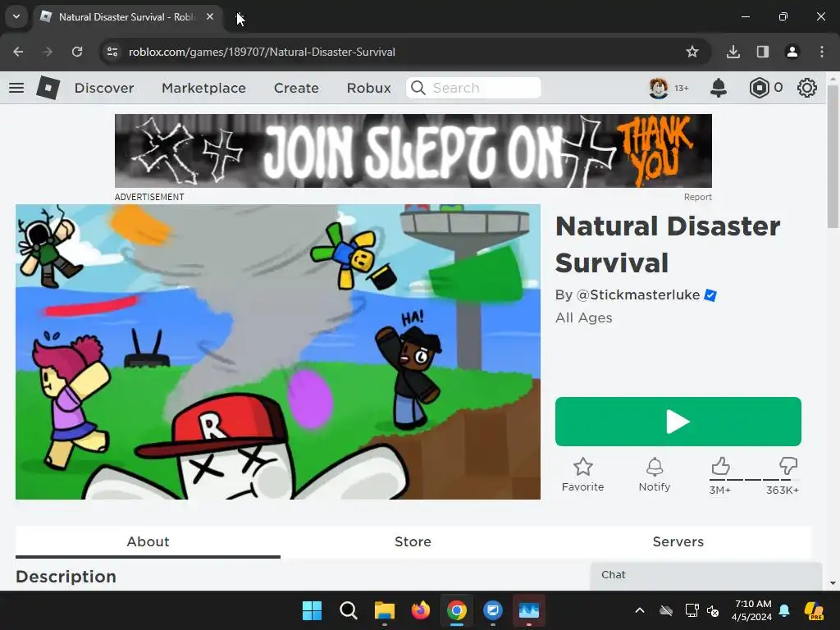Open File Explorer from taskbar
The height and width of the screenshot is (630, 840).
[x=385, y=610]
